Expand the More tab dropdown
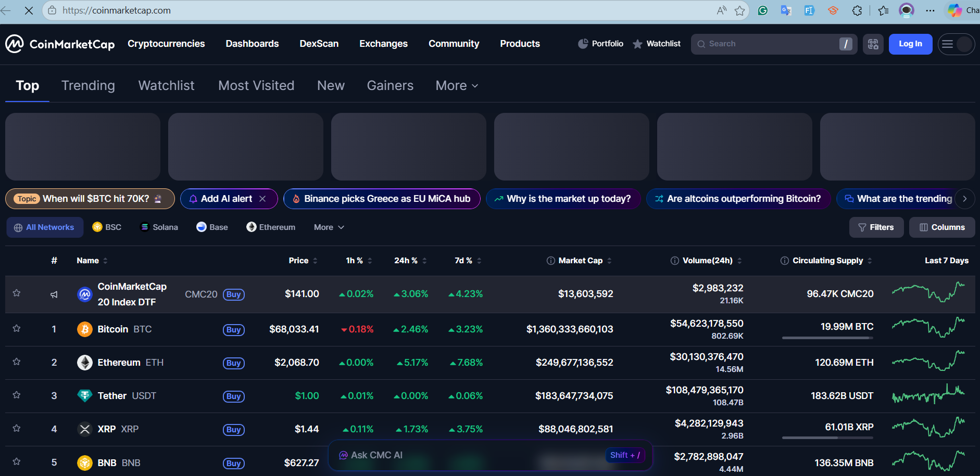980x476 pixels. point(457,86)
